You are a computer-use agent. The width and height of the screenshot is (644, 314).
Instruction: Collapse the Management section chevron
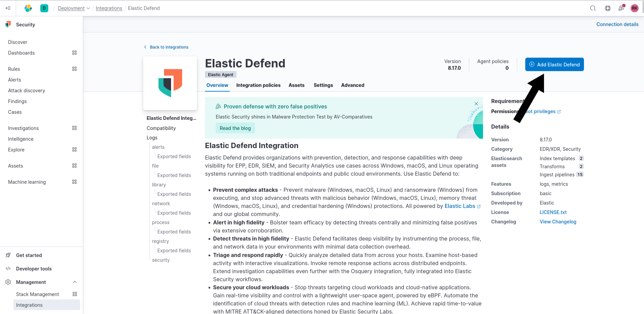tap(75, 282)
